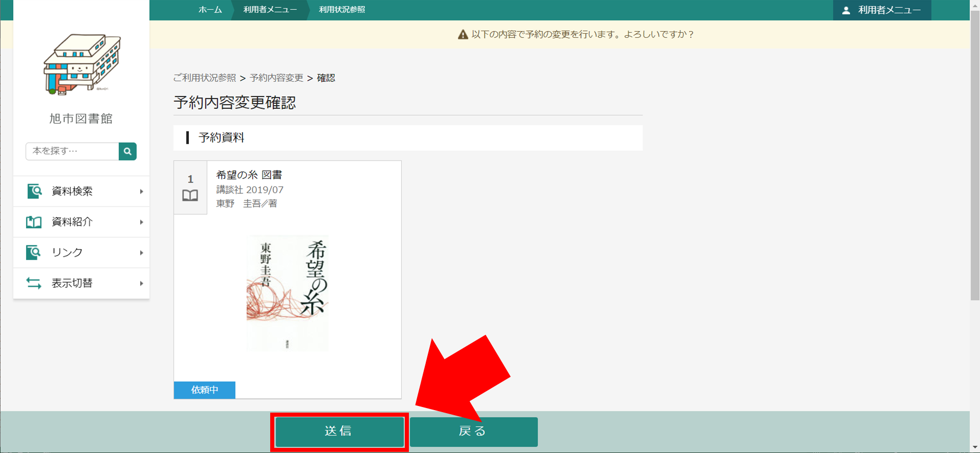Image resolution: width=980 pixels, height=453 pixels.
Task: Click the リンク sidebar icon
Action: 33,253
